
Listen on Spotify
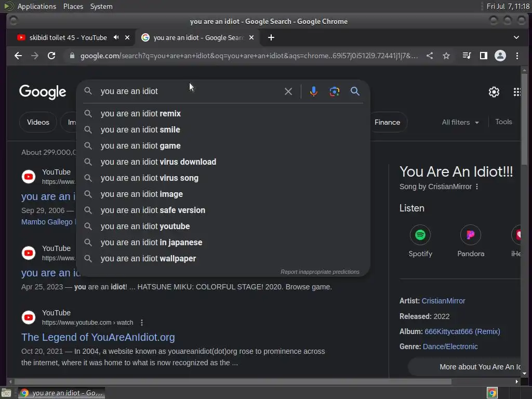[x=420, y=241]
